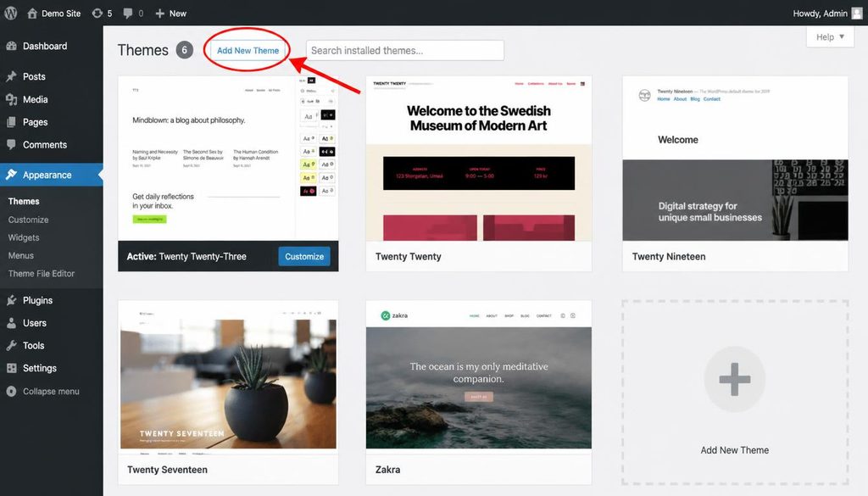Click the Twenty Nineteen theme name
Viewport: 868px width, 496px height.
pos(669,256)
